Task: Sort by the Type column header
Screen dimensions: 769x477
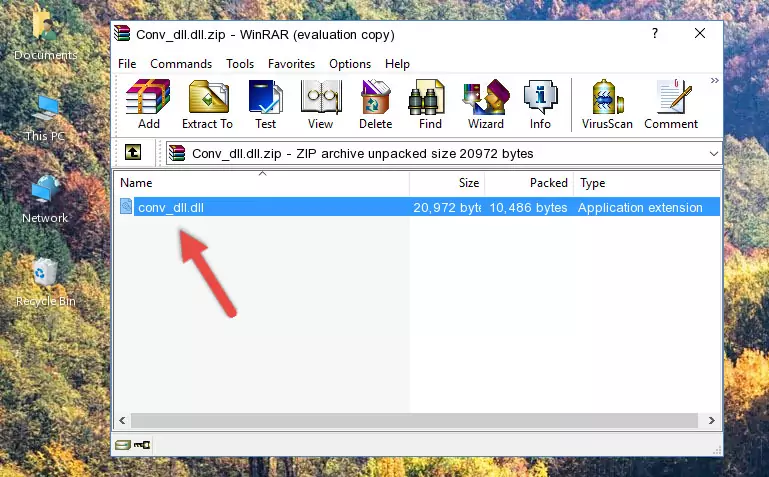Action: (647, 183)
